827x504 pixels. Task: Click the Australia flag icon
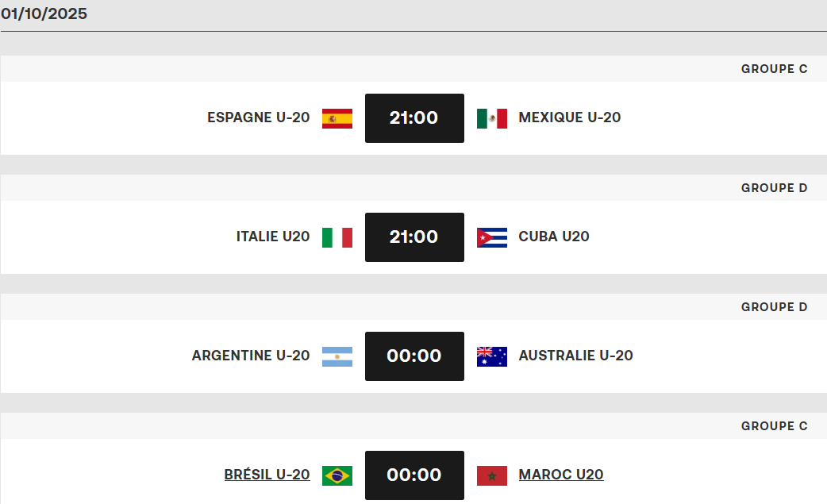coord(492,356)
